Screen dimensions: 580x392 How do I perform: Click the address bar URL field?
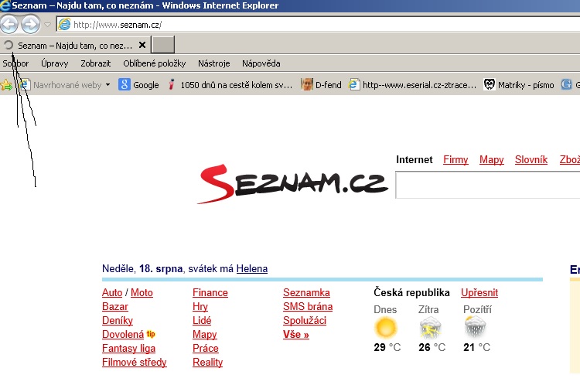pyautogui.click(x=309, y=25)
